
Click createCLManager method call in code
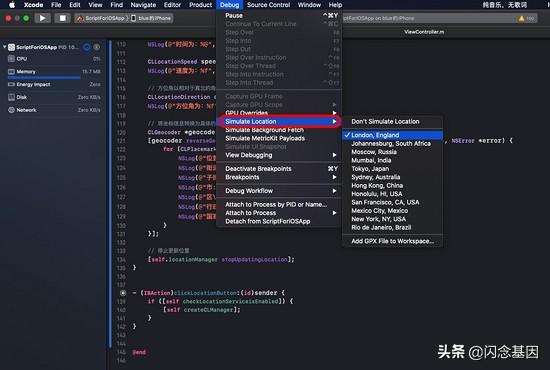point(210,310)
